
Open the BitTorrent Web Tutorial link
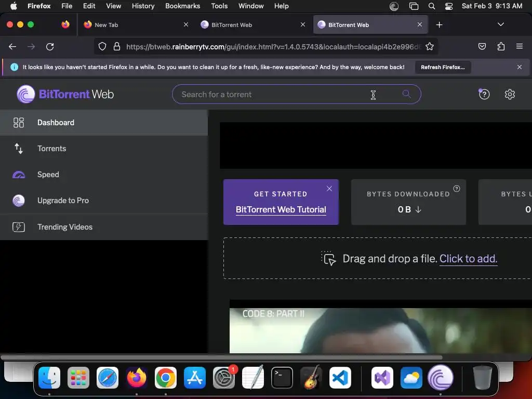tap(281, 210)
